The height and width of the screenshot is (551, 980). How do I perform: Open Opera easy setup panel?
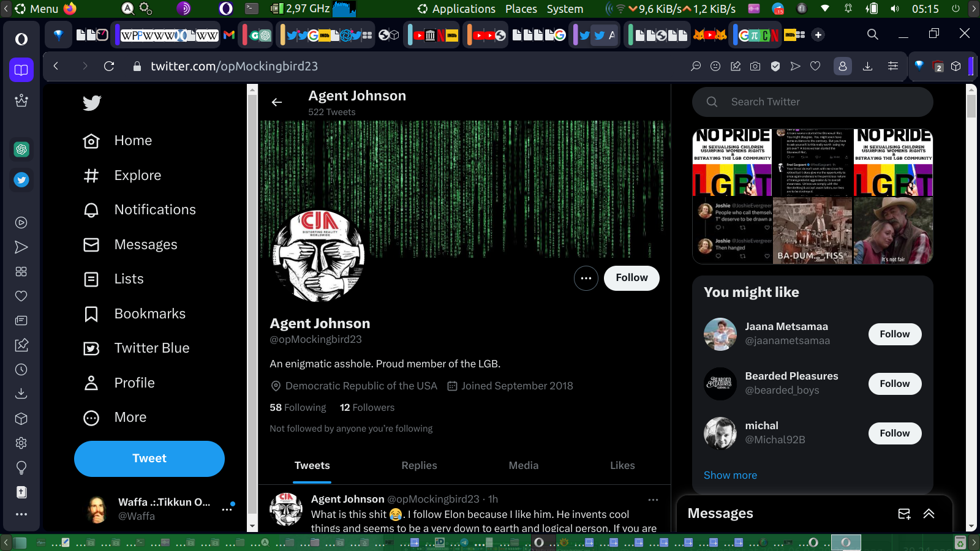coord(893,66)
